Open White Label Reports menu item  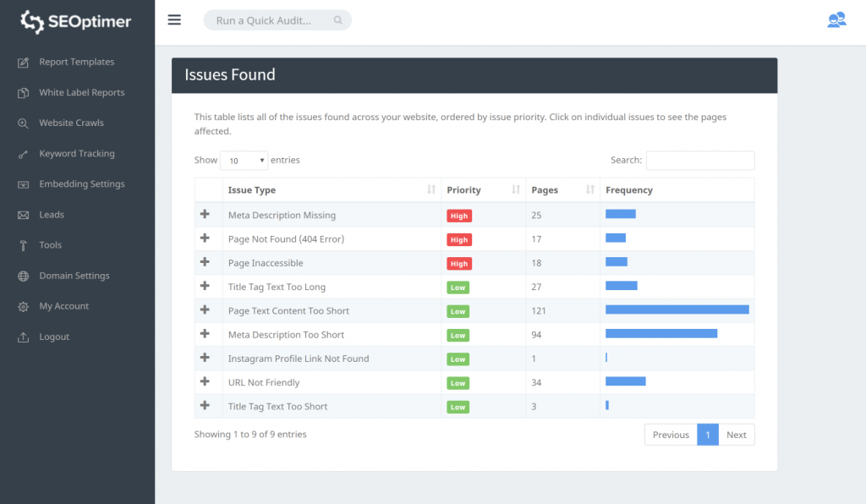[81, 93]
